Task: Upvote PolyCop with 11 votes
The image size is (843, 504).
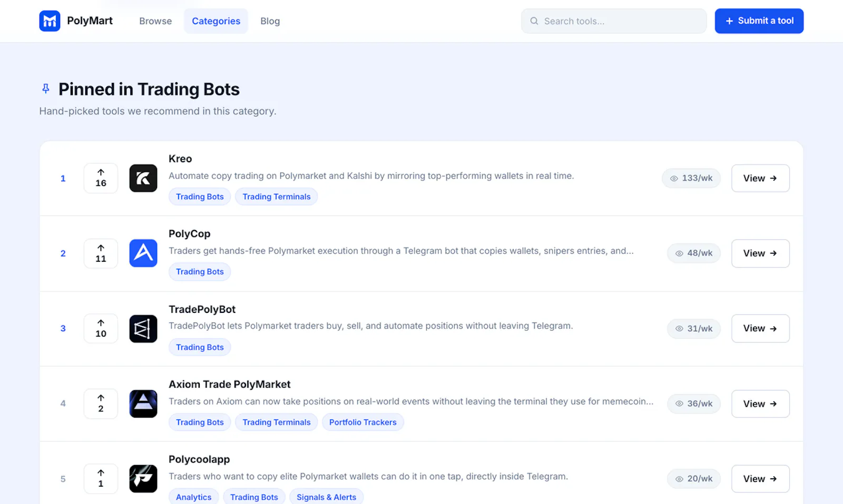Action: tap(101, 253)
